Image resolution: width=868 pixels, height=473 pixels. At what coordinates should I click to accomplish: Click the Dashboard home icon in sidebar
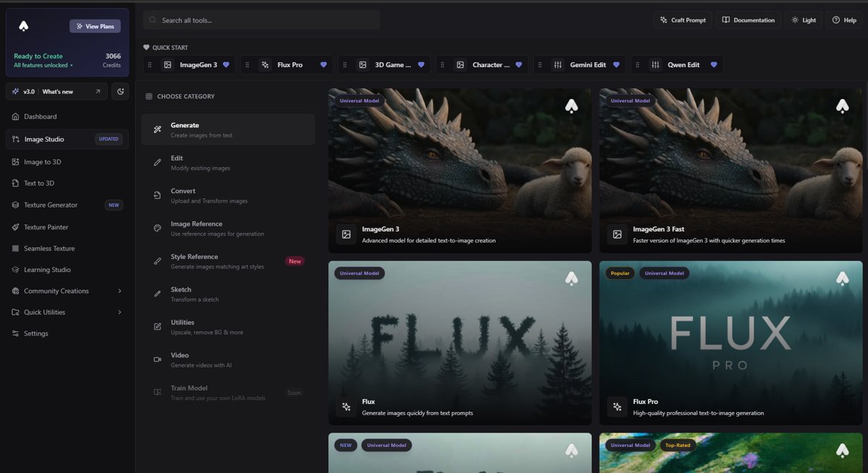pos(16,116)
